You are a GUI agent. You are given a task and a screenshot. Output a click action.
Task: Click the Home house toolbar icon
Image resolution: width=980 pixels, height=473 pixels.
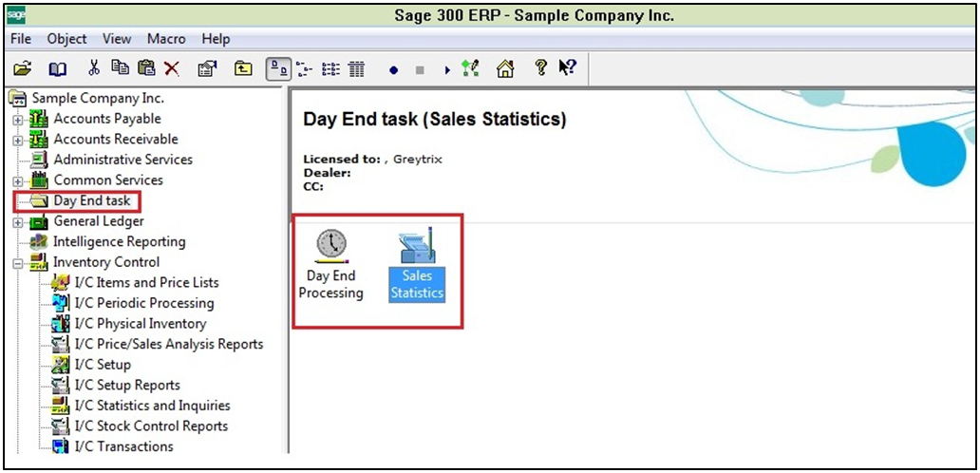(x=505, y=68)
